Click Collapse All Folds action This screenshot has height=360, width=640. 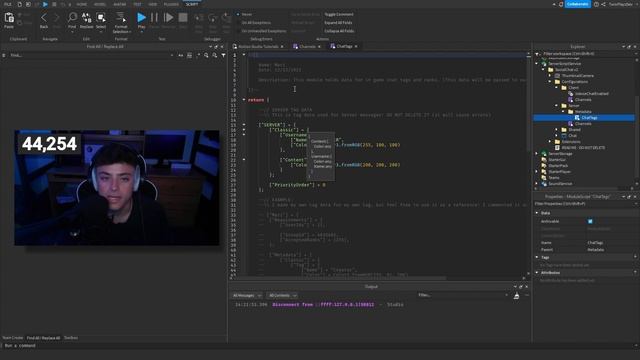(x=339, y=31)
